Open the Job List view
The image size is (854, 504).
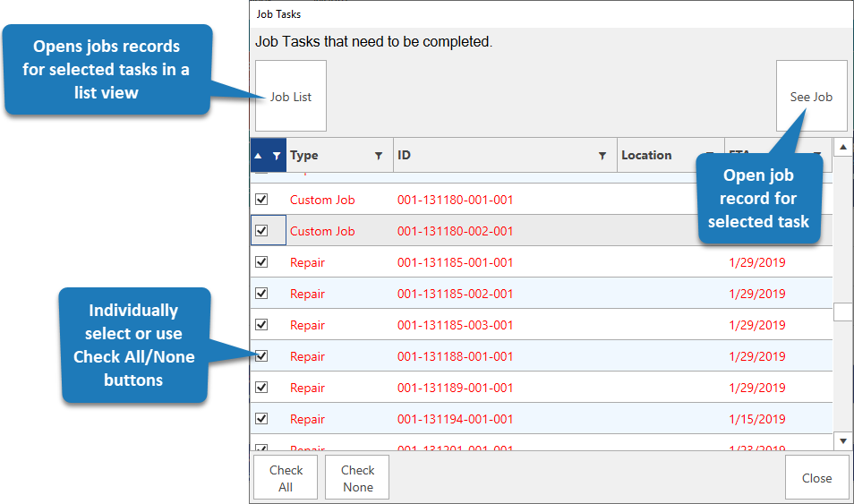291,97
